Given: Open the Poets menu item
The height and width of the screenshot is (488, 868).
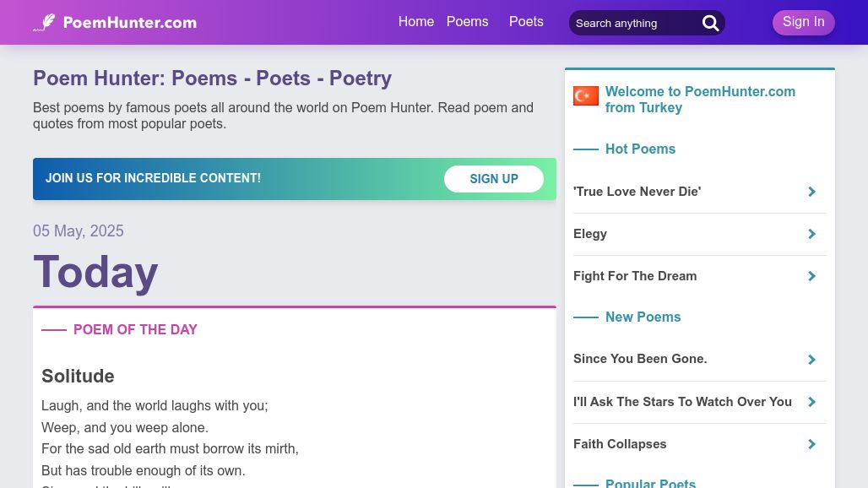Looking at the screenshot, I should [x=526, y=22].
